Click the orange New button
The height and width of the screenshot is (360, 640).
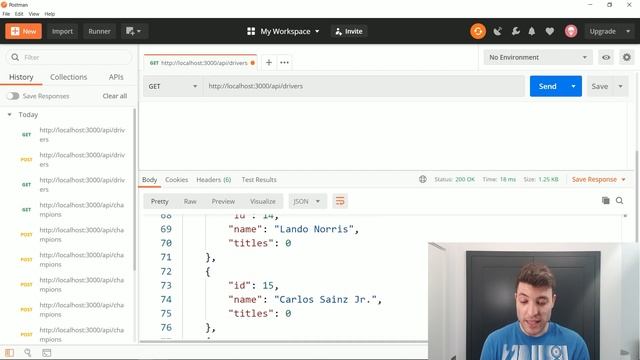[23, 31]
